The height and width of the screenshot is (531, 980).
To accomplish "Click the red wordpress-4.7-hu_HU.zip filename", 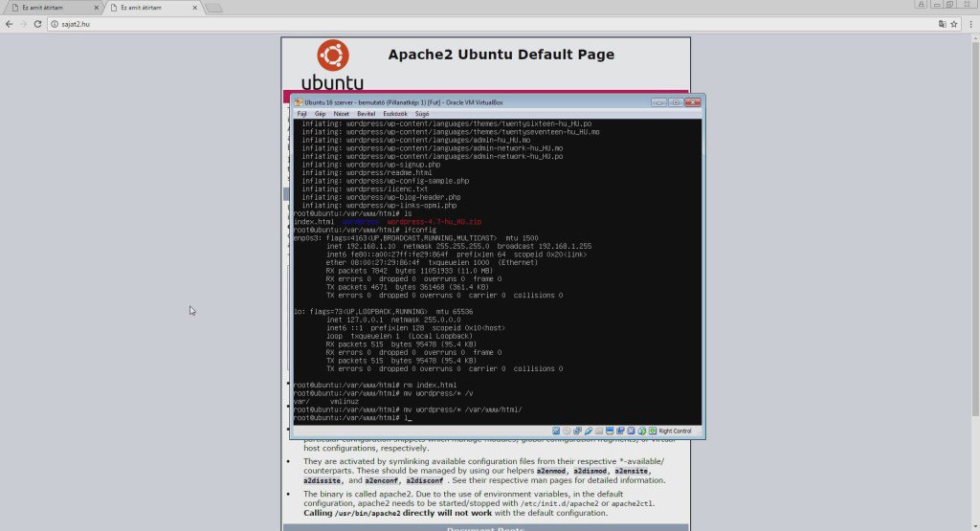I will [434, 222].
